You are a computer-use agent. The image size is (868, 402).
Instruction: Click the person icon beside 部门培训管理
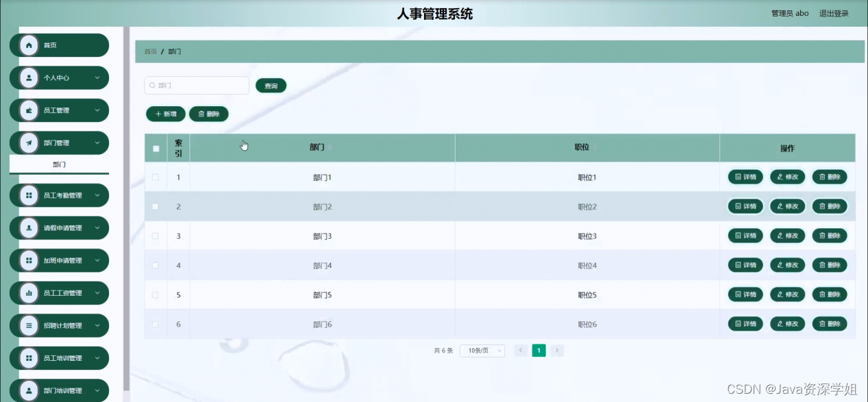coord(29,390)
